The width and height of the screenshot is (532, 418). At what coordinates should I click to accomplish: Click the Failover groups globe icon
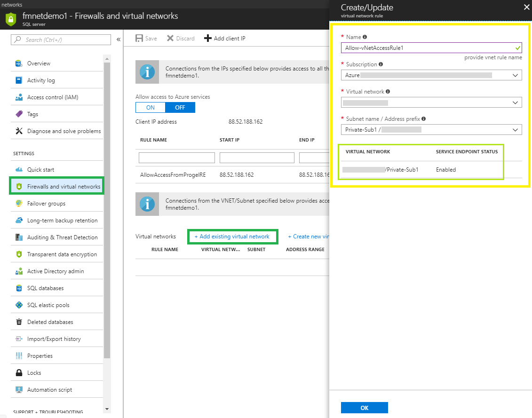tap(19, 203)
